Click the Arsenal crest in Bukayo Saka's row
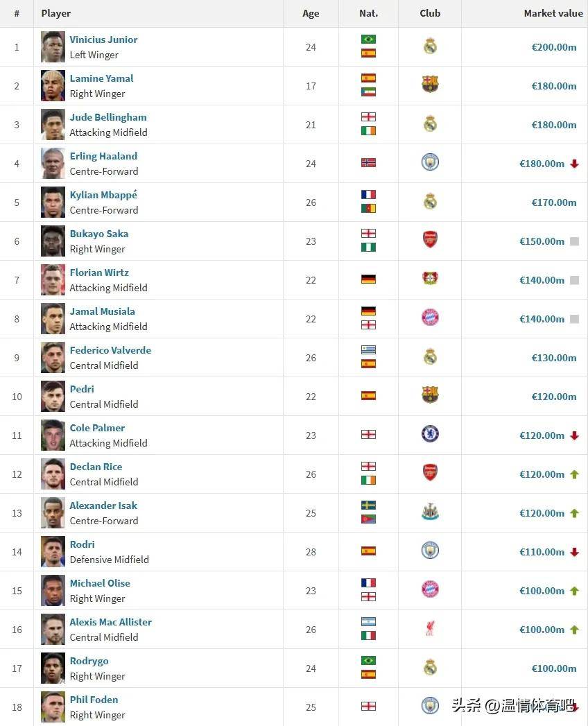The image size is (588, 726). [x=430, y=239]
